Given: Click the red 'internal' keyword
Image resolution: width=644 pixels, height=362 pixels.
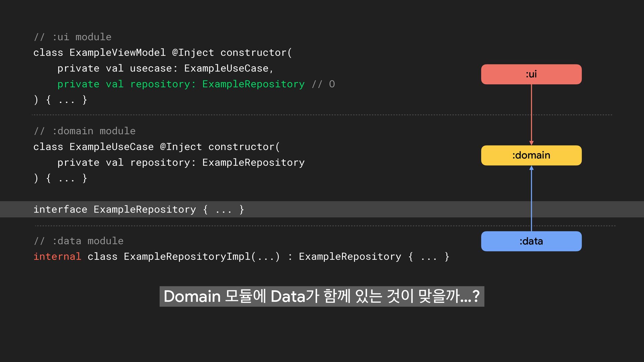Looking at the screenshot, I should tap(57, 256).
